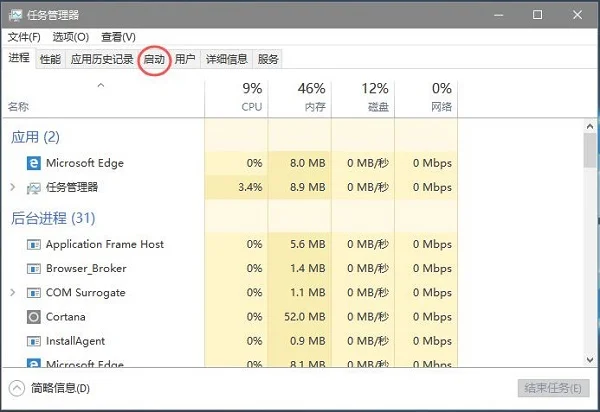Select the 应用 (2) group heading
Image resolution: width=600 pixels, height=412 pixels.
point(35,137)
